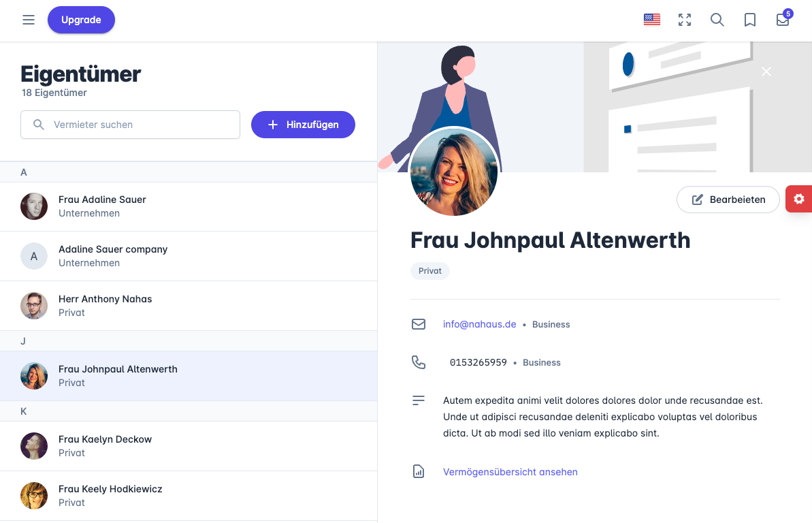
Task: Open inbox messages with 5 badge
Action: tap(782, 20)
